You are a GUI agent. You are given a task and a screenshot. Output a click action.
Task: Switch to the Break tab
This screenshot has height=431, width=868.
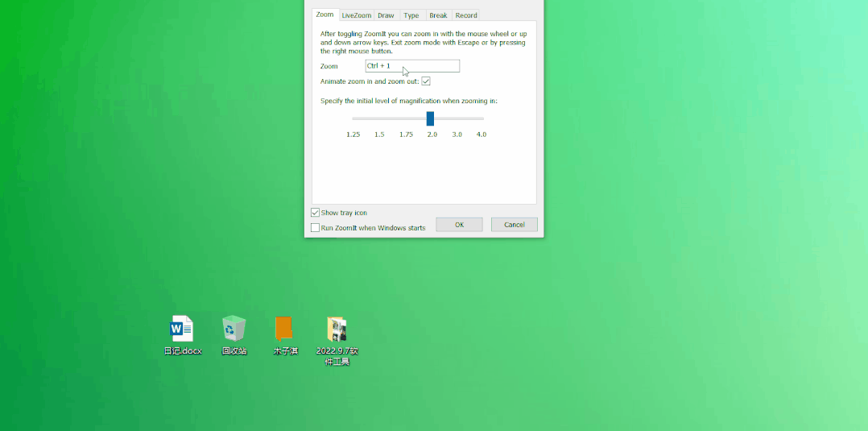click(438, 15)
